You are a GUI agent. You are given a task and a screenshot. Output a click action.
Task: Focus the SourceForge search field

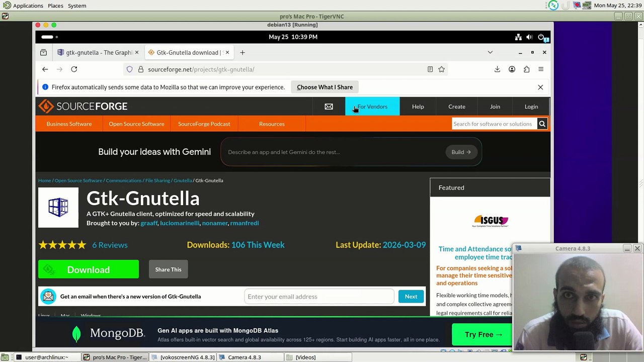tap(494, 124)
